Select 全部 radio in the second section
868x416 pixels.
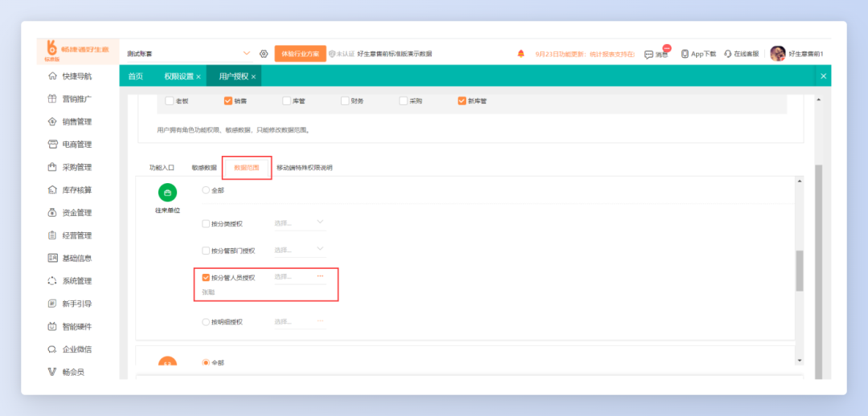click(206, 362)
